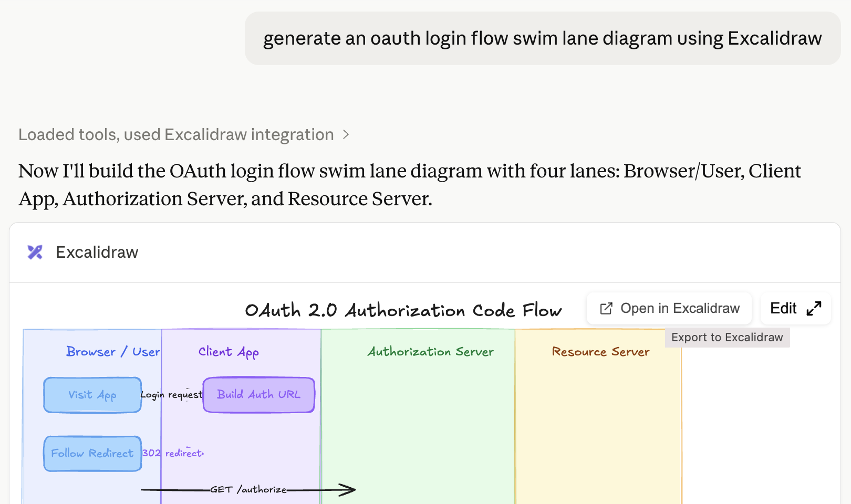Click the Resource Server lane header
The width and height of the screenshot is (851, 504).
tap(599, 352)
